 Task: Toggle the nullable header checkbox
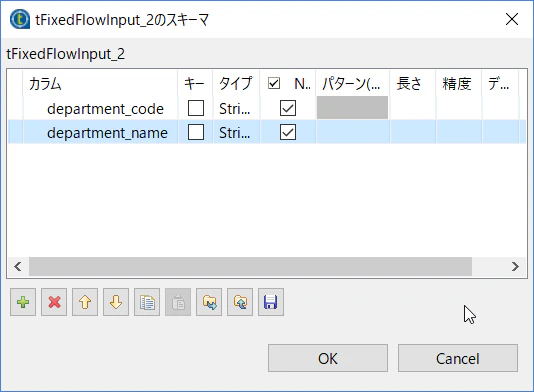(274, 83)
